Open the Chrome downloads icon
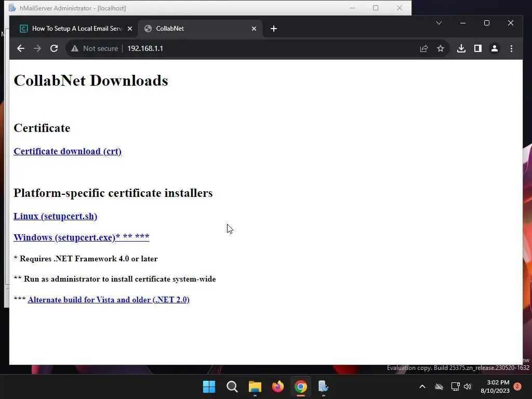 [461, 48]
